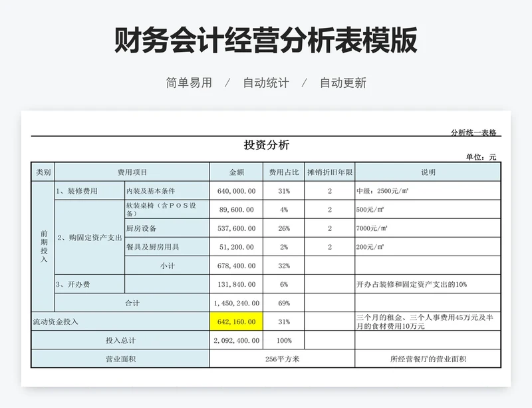The image size is (532, 408).
Task: Click the 32% ratio cell
Action: coord(284,266)
